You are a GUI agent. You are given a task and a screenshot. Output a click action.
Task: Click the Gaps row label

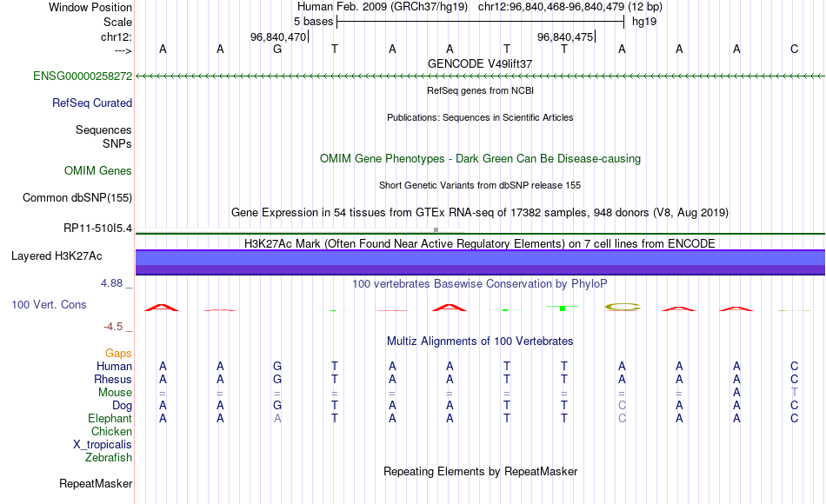pos(118,354)
